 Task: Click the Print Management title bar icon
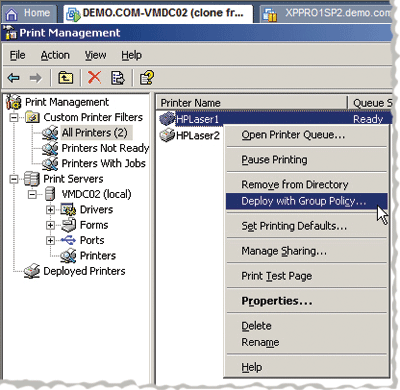tap(10, 33)
